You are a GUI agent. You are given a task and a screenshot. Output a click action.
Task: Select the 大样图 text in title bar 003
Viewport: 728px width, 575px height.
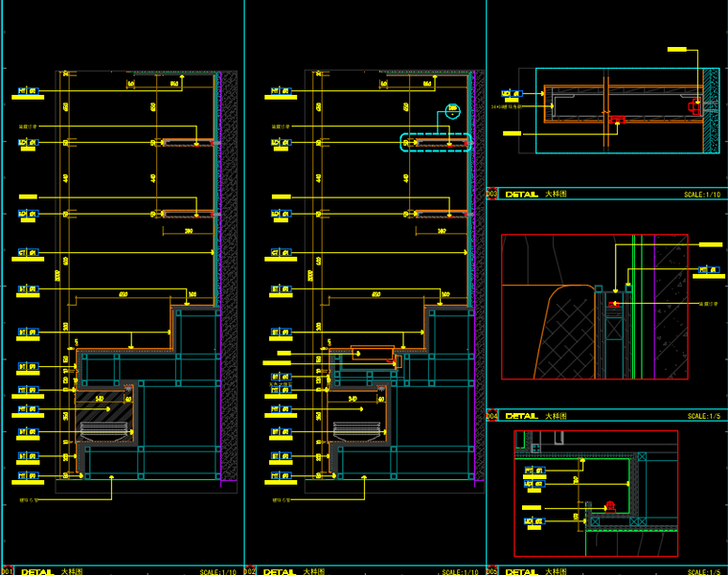pyautogui.click(x=556, y=194)
